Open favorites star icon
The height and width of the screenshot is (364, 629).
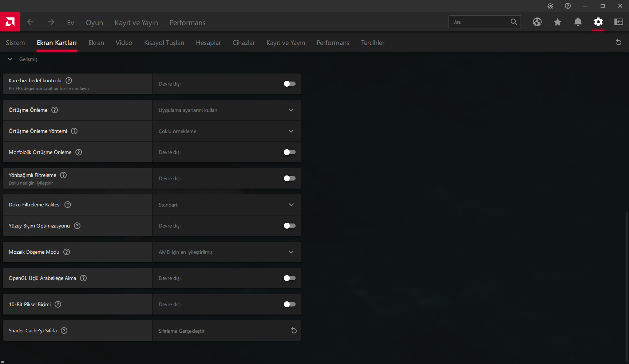click(558, 22)
